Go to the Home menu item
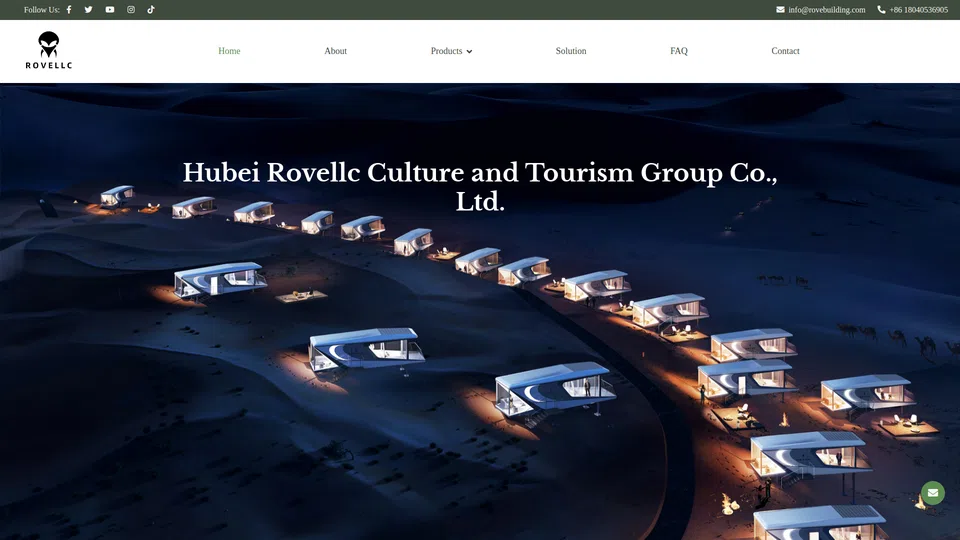This screenshot has height=540, width=960. point(229,51)
